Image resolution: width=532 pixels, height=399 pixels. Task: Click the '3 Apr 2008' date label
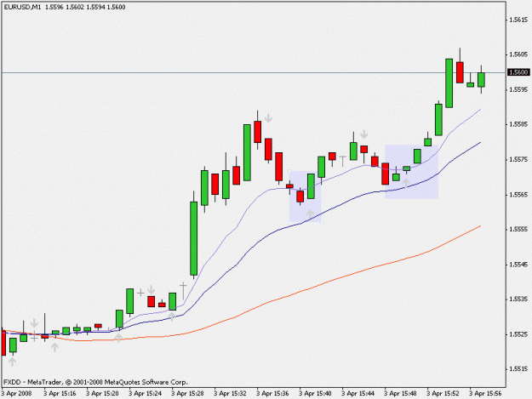pyautogui.click(x=16, y=394)
